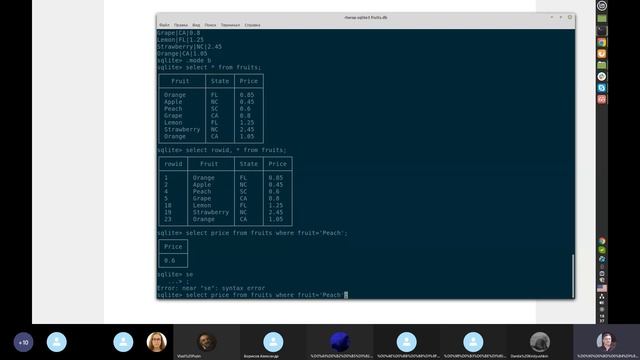Click 'State' header in first table

(220, 81)
